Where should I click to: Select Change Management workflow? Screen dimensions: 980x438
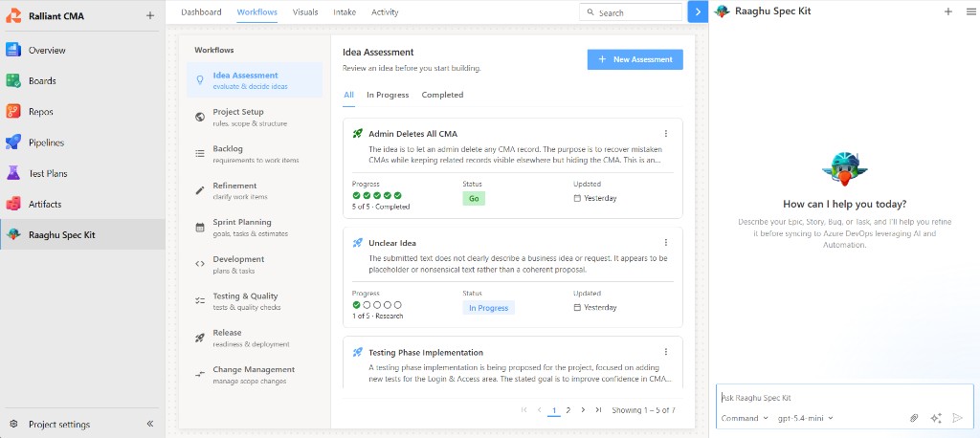tap(255, 374)
